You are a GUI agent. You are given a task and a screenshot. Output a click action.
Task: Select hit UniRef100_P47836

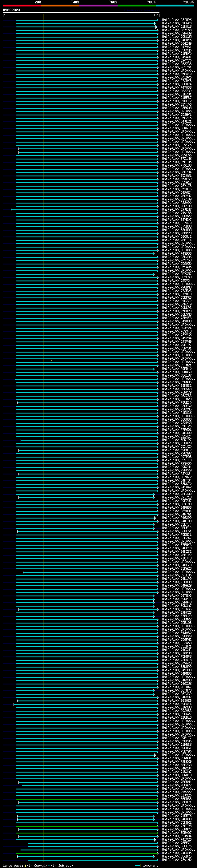(x=176, y=88)
